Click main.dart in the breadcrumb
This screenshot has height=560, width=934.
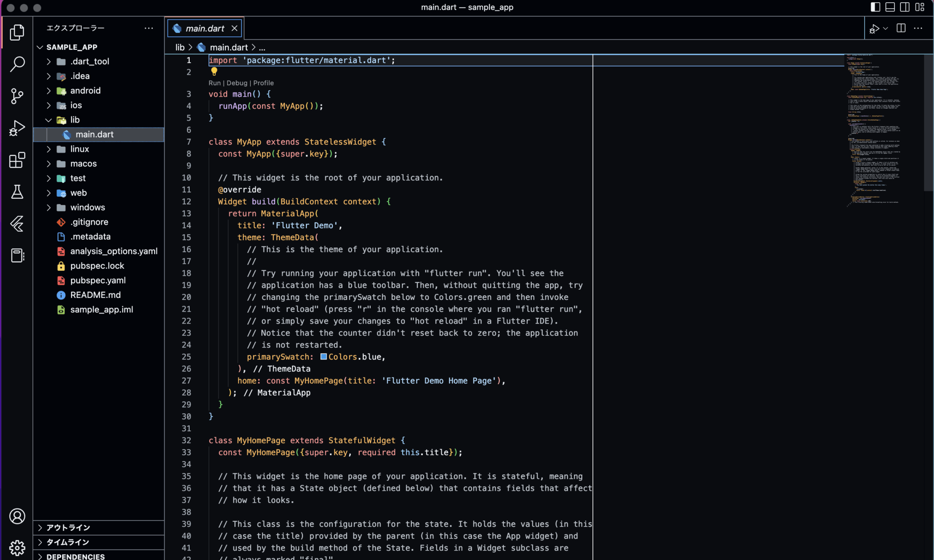pyautogui.click(x=228, y=47)
